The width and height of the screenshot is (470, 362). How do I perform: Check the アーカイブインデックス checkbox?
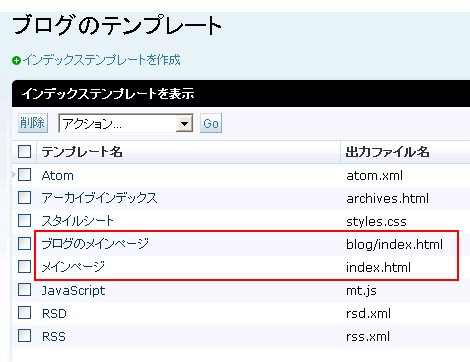[24, 198]
